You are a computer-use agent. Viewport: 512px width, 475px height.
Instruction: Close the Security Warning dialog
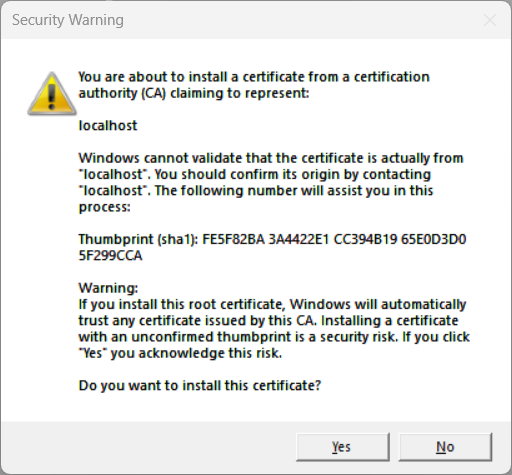click(x=490, y=20)
